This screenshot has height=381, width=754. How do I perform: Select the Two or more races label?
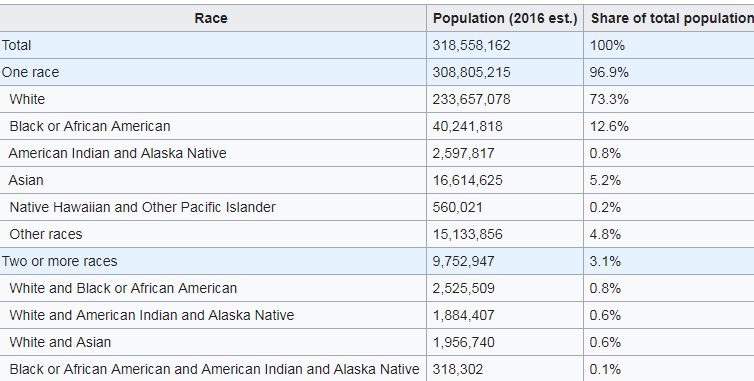[x=60, y=261]
